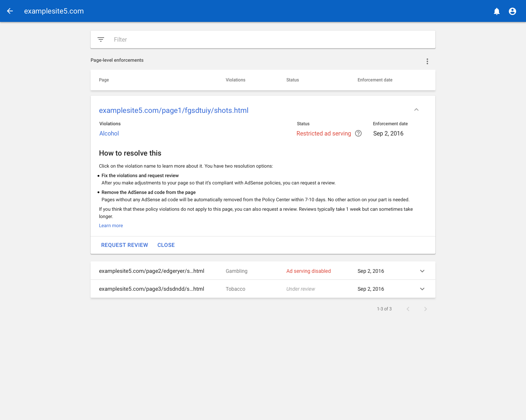
Task: Click the Request Review button
Action: [125, 245]
